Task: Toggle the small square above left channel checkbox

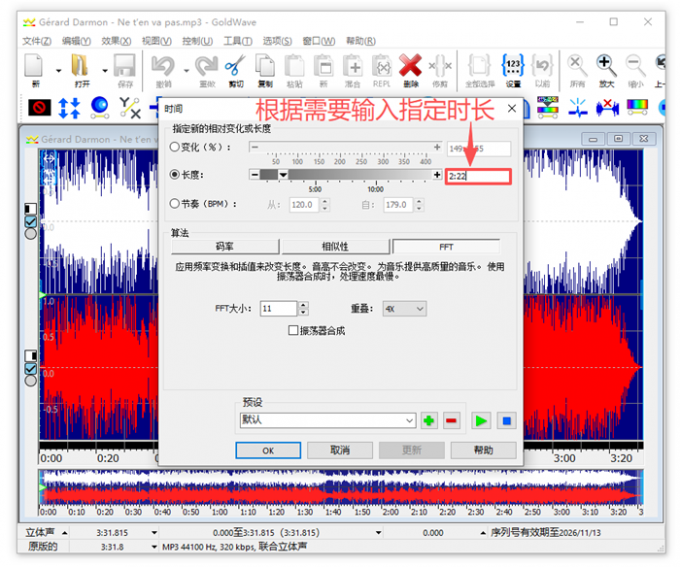Action: [30, 209]
